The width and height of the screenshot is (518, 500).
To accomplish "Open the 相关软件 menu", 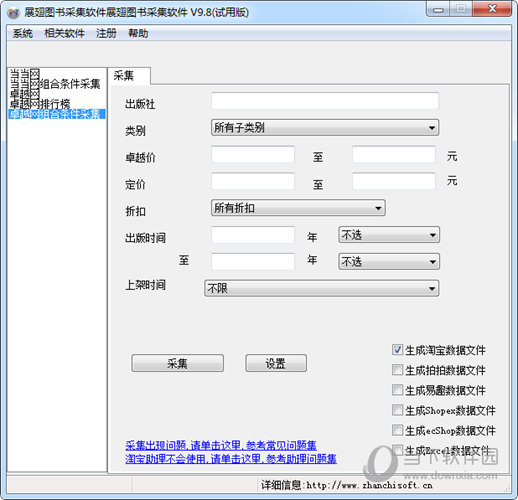I will coord(64,33).
